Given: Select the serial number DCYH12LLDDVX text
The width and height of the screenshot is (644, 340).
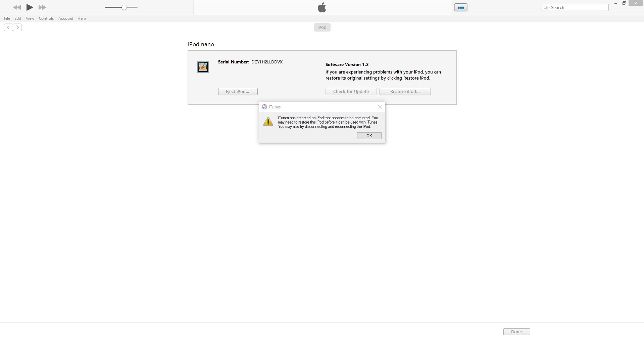Looking at the screenshot, I should click(267, 62).
